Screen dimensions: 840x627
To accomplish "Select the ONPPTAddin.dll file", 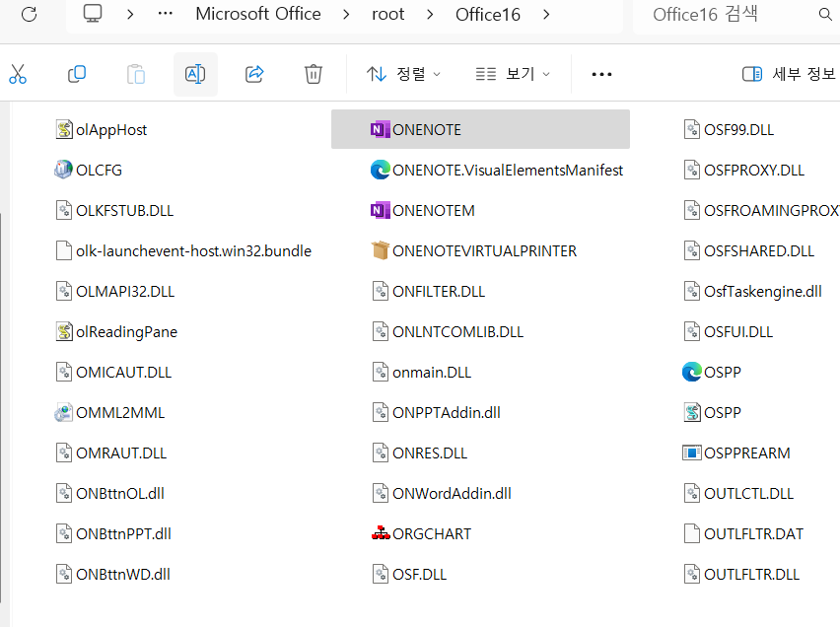I will click(437, 413).
